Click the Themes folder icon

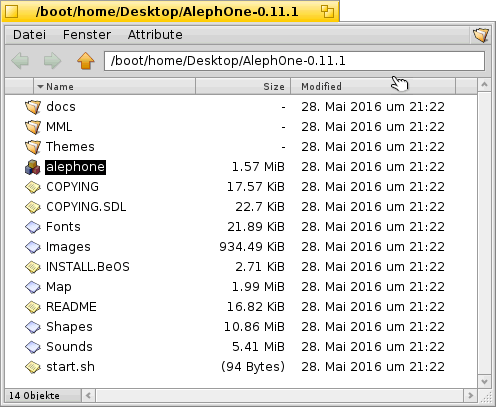pyautogui.click(x=33, y=147)
